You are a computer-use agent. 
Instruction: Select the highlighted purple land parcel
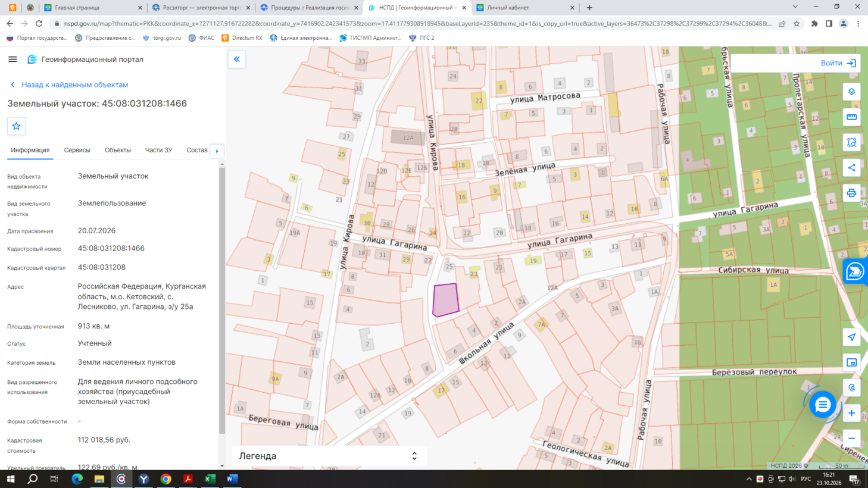click(x=445, y=300)
